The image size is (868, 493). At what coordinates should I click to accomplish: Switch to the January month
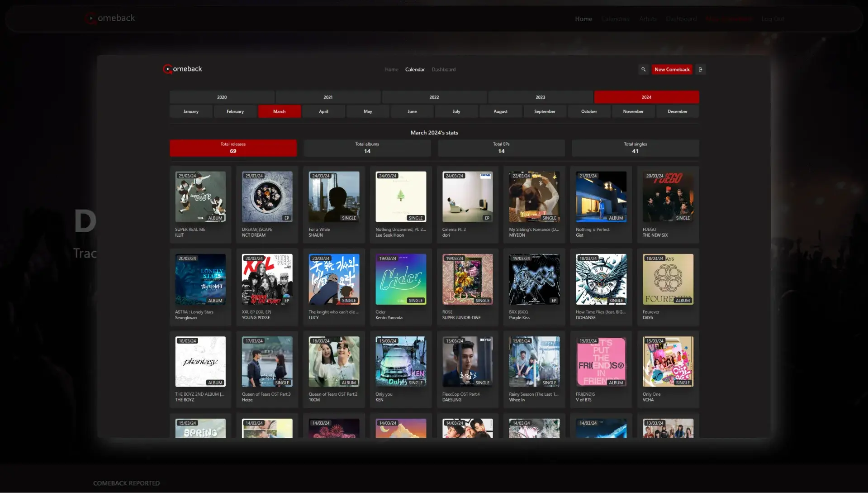[191, 111]
